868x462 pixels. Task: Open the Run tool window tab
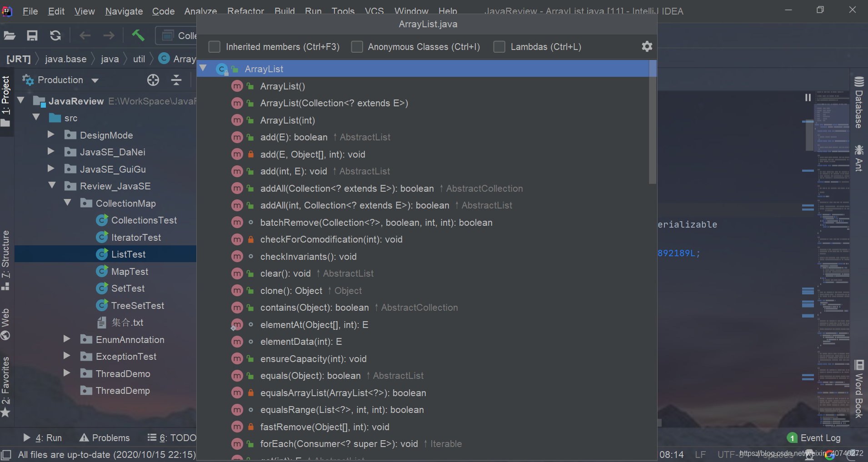[x=43, y=438]
